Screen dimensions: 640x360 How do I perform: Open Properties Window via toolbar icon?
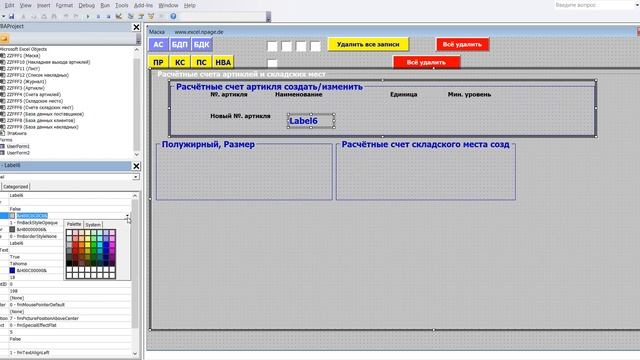141,16
